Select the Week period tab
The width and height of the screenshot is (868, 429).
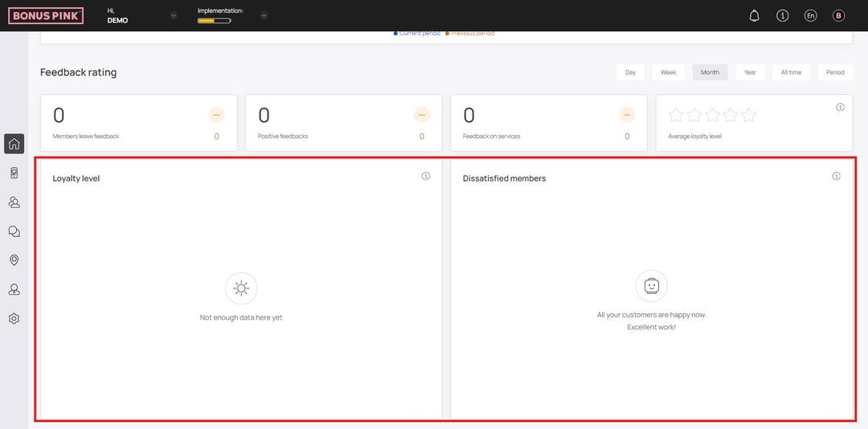click(x=668, y=72)
